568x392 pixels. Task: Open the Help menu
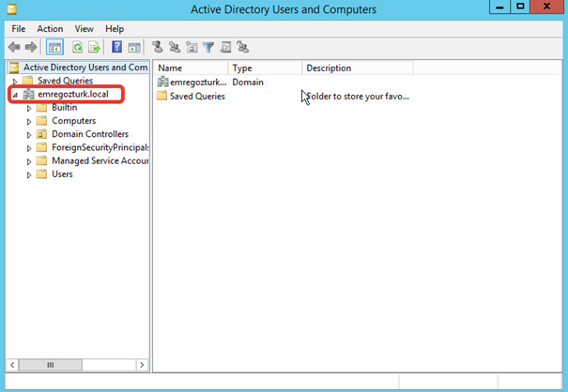[115, 29]
